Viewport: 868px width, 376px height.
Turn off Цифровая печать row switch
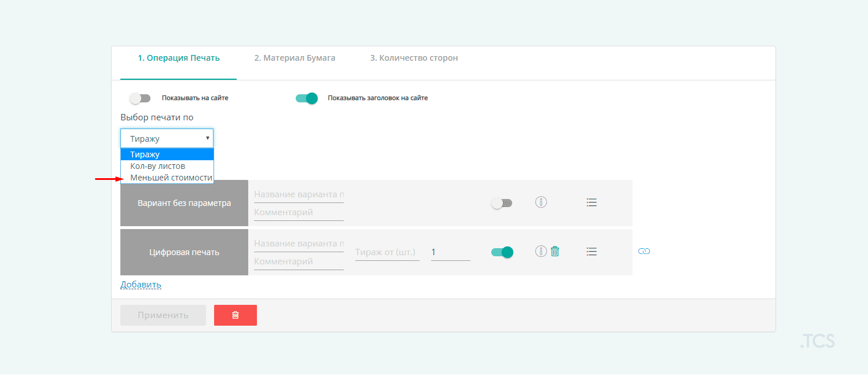click(502, 252)
